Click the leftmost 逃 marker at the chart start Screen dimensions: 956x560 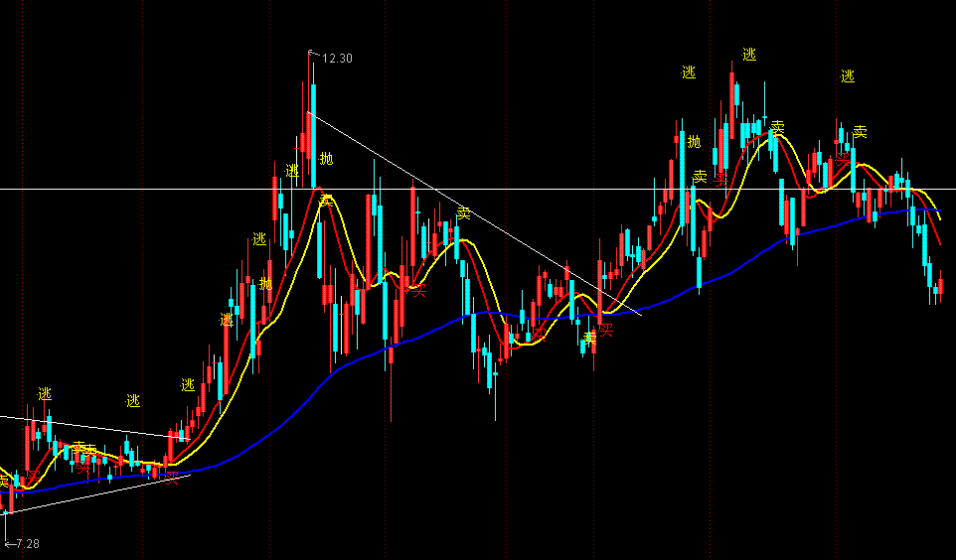[x=45, y=394]
